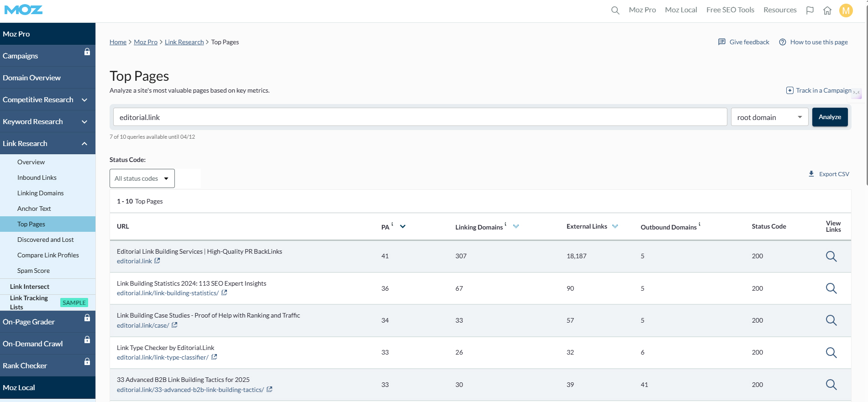Click the Top Pages sidebar item

tap(47, 224)
